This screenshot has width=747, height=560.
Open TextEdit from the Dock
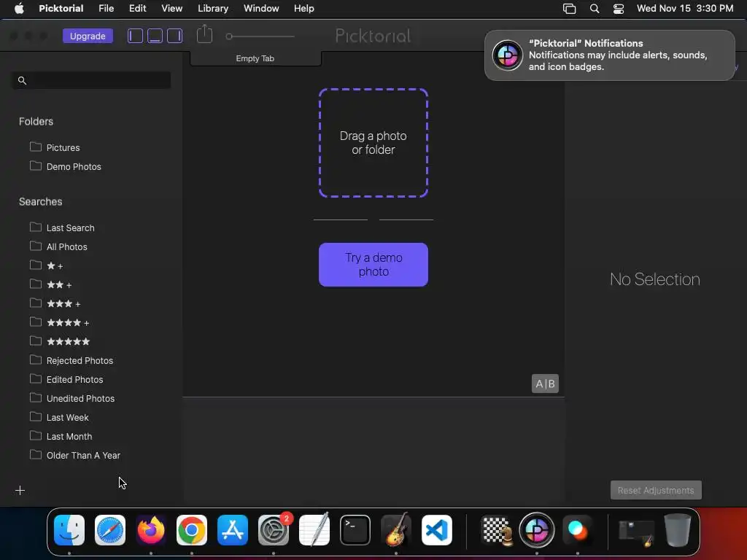click(314, 530)
